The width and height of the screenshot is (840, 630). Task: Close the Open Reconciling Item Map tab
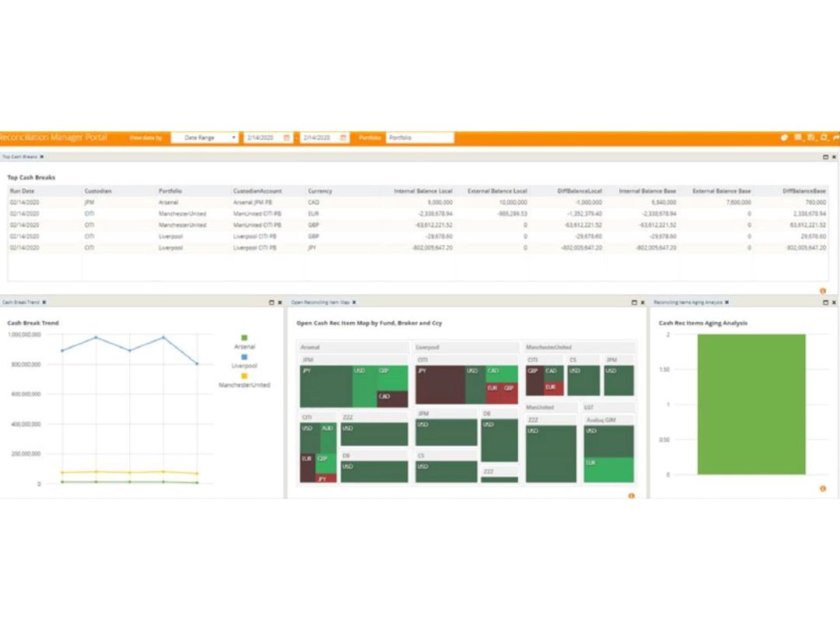(354, 302)
